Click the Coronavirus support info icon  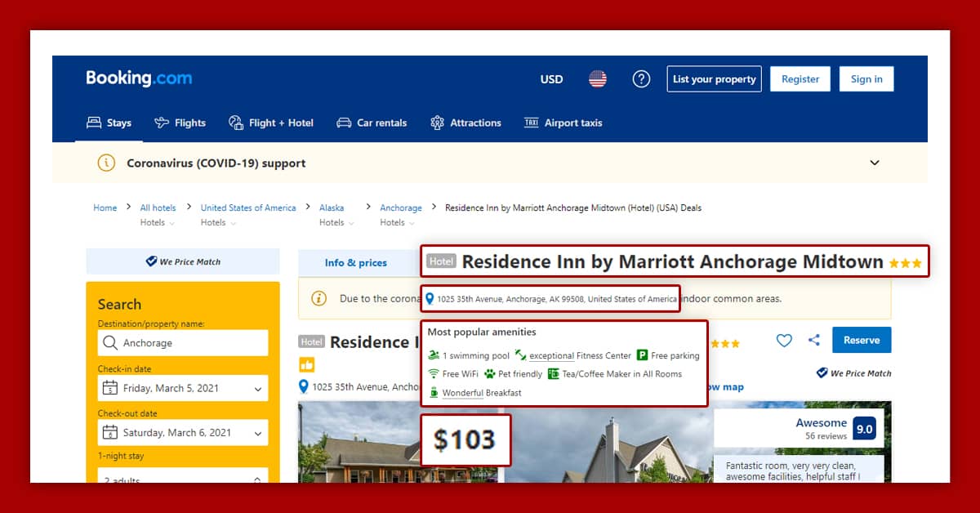pyautogui.click(x=106, y=163)
